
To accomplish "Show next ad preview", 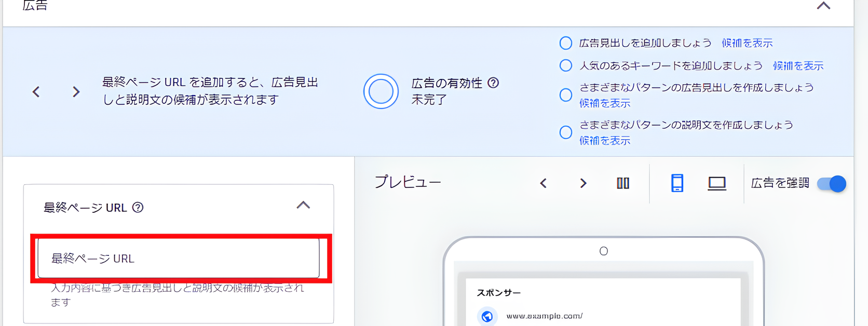I will point(583,183).
